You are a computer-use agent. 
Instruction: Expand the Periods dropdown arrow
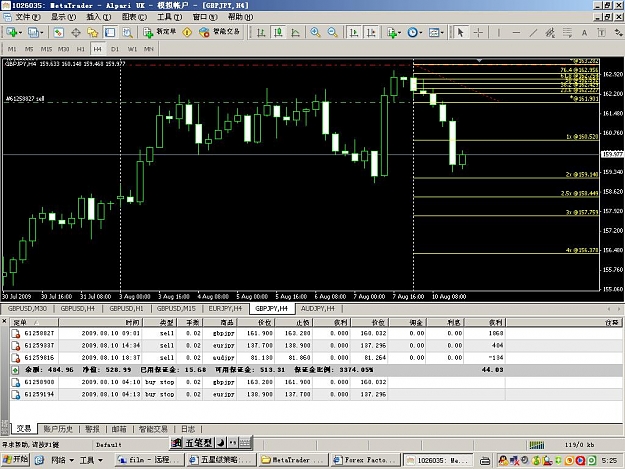point(421,33)
